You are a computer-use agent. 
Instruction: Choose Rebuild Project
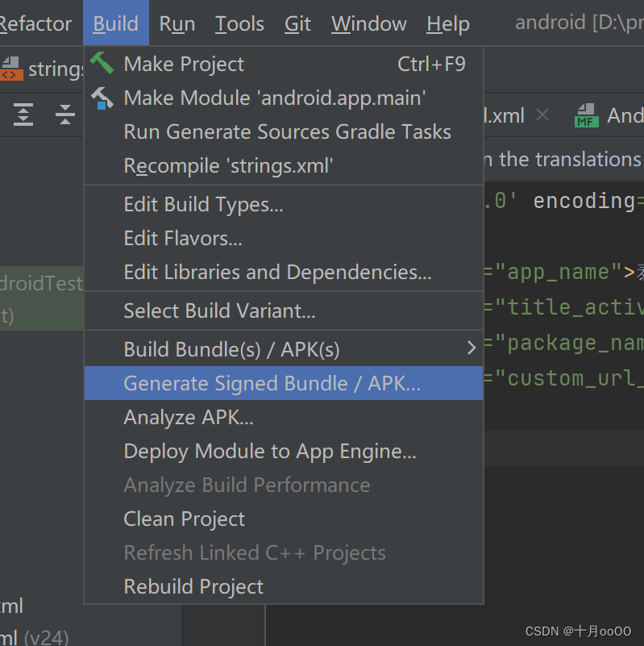[x=193, y=586]
